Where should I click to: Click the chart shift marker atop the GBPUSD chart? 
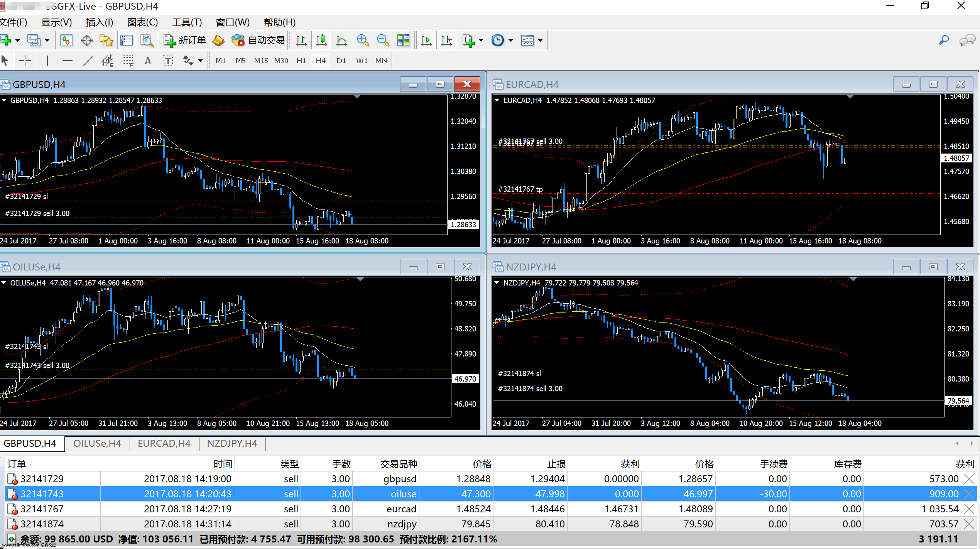(357, 97)
